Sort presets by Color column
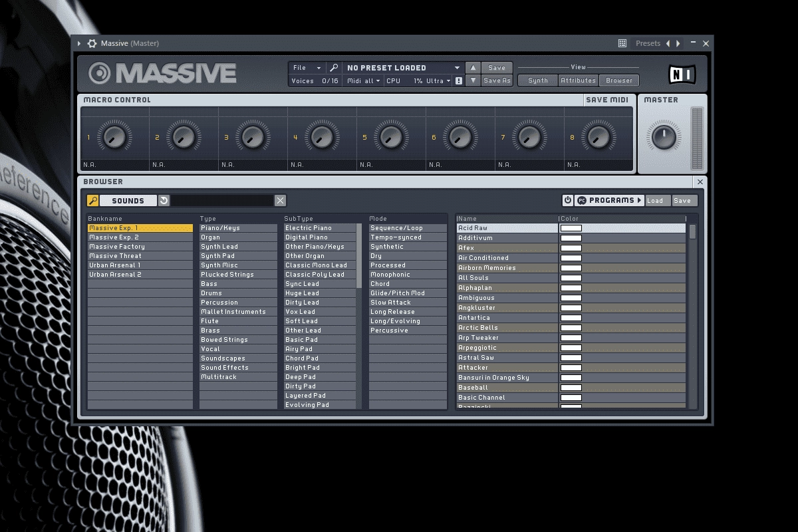This screenshot has height=532, width=798. click(x=622, y=218)
